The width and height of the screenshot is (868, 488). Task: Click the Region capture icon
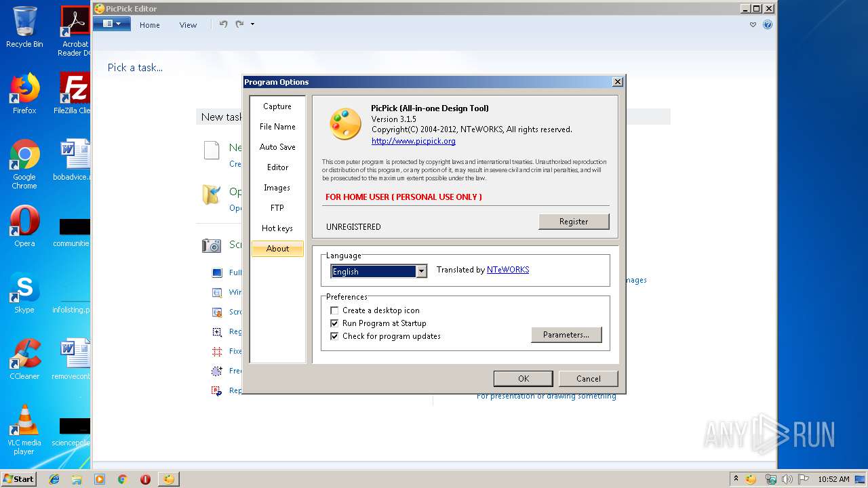click(217, 332)
